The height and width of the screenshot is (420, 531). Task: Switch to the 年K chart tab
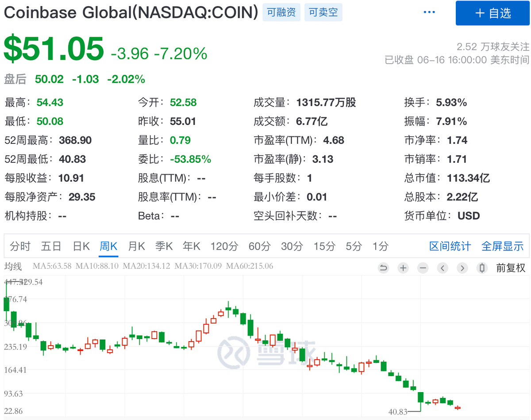(x=192, y=246)
